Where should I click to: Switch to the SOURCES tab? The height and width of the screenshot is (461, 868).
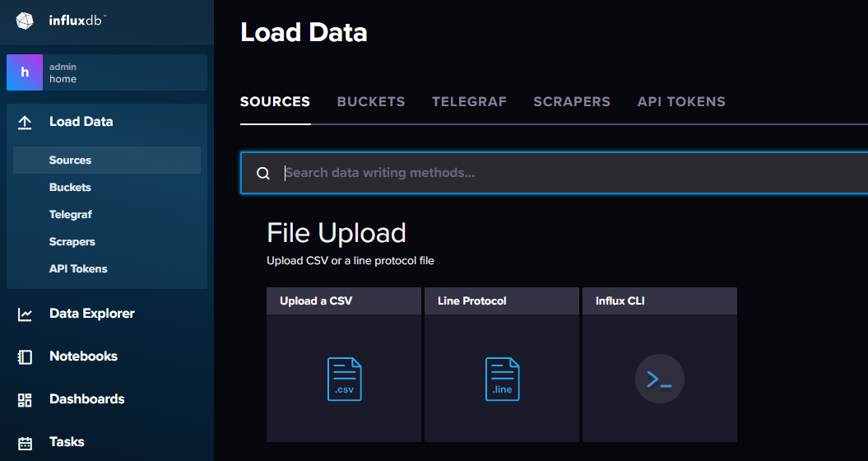(275, 101)
